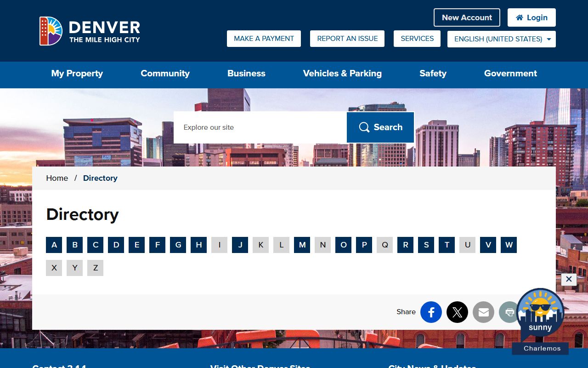
Task: Select directory letter G
Action: point(178,245)
